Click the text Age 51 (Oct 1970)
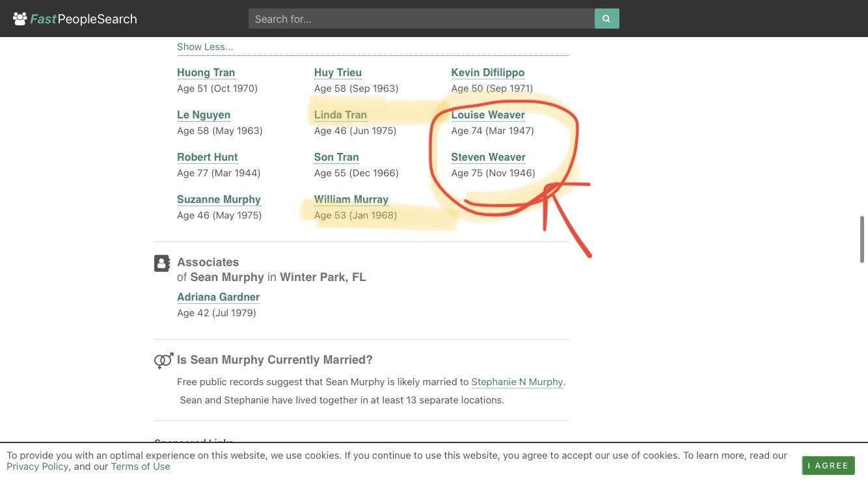The width and height of the screenshot is (868, 488). [x=217, y=88]
